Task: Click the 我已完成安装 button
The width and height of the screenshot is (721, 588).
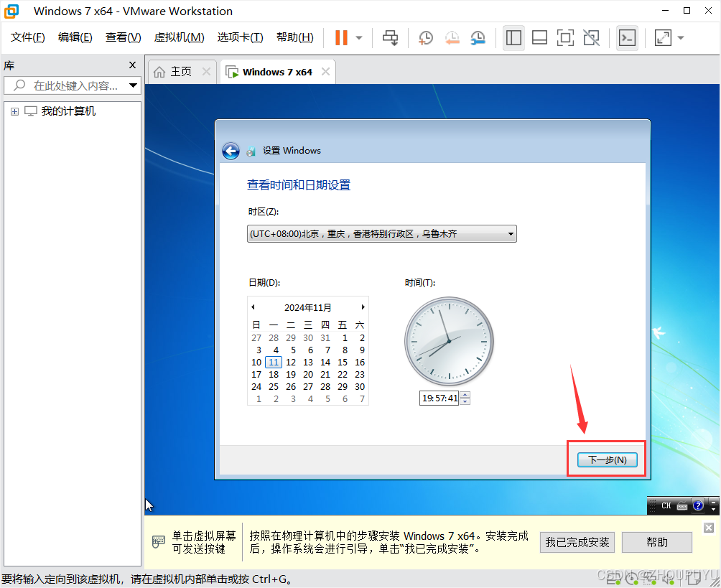Action: [577, 543]
